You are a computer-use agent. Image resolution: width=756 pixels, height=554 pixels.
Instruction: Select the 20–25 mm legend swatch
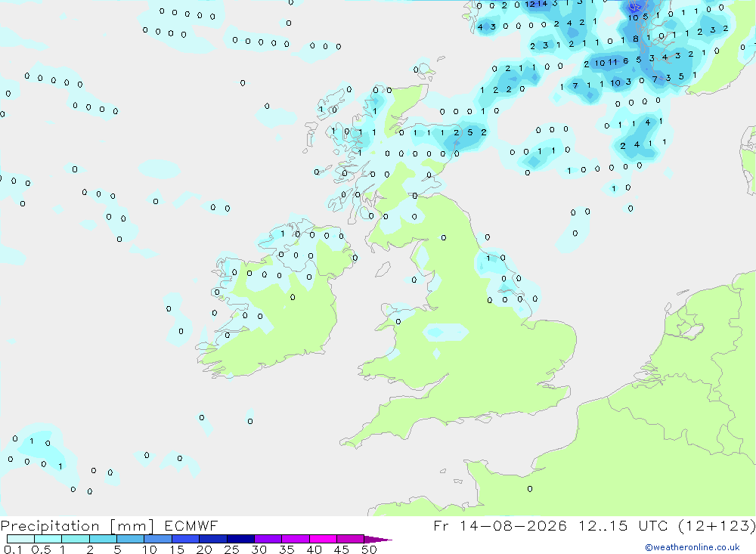coord(213,539)
